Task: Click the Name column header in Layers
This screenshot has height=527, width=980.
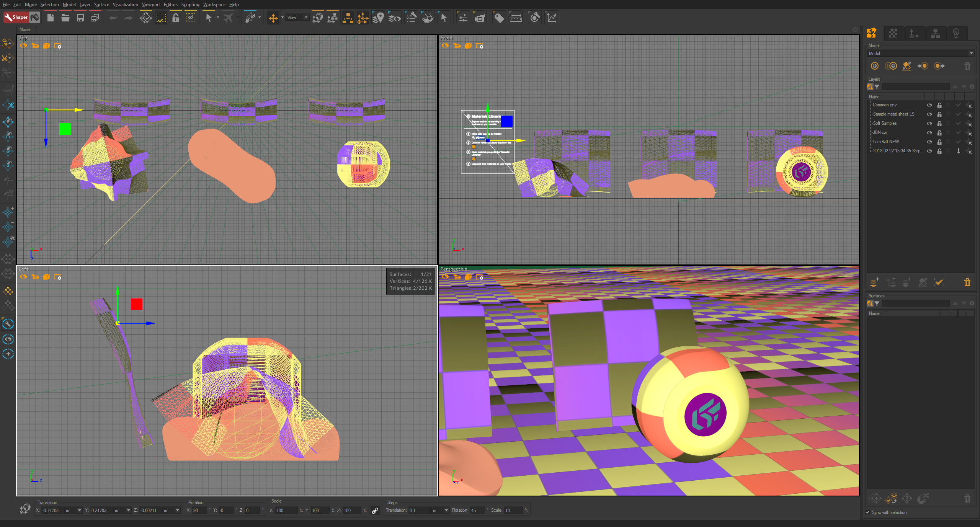Action: click(896, 97)
